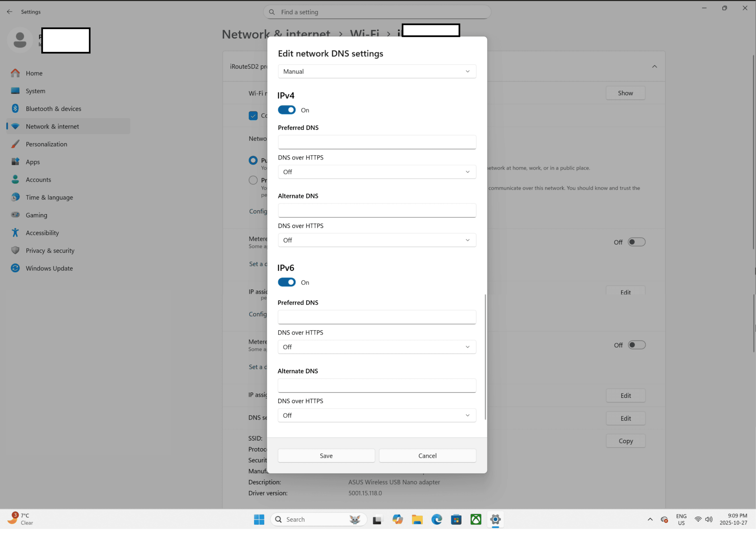The width and height of the screenshot is (756, 550).
Task: Select Personalization in the sidebar
Action: click(x=46, y=144)
